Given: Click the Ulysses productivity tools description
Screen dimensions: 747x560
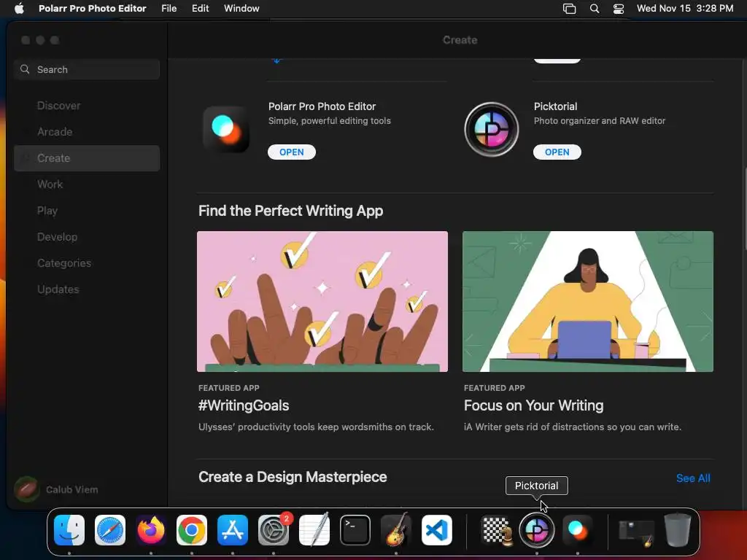Looking at the screenshot, I should click(x=316, y=427).
